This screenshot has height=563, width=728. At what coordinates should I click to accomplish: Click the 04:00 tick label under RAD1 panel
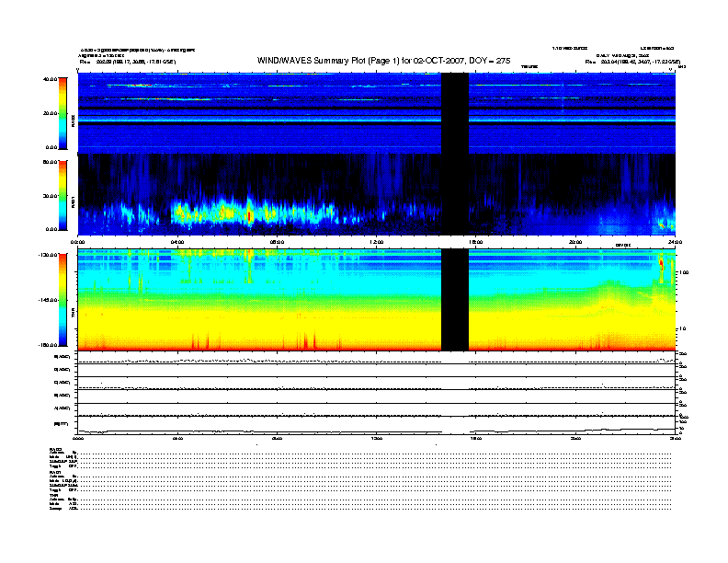pos(177,242)
